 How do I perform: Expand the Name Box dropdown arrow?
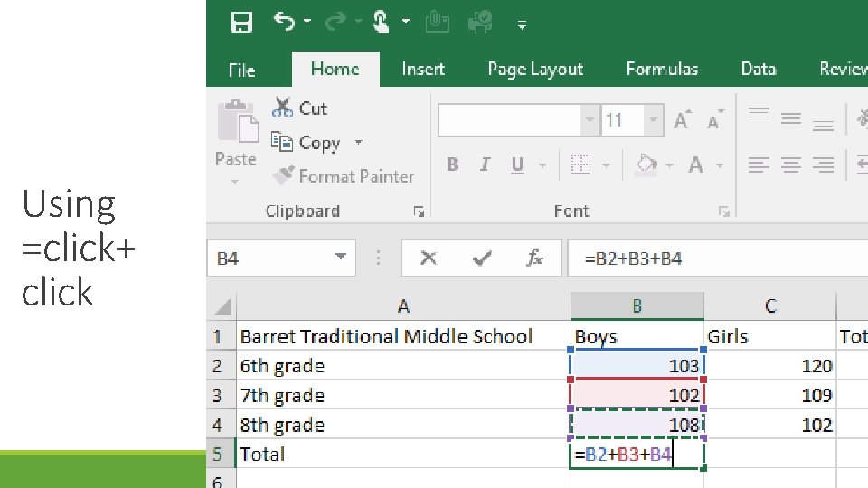341,257
